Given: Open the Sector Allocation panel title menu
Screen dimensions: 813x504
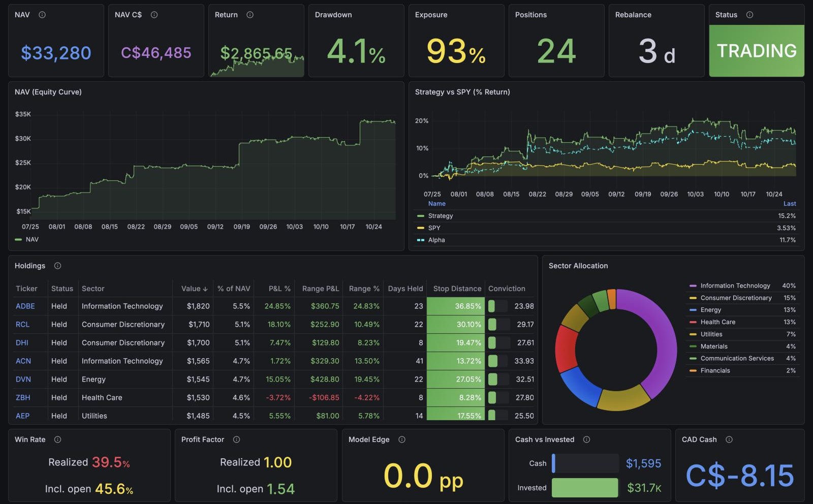Looking at the screenshot, I should [x=578, y=266].
